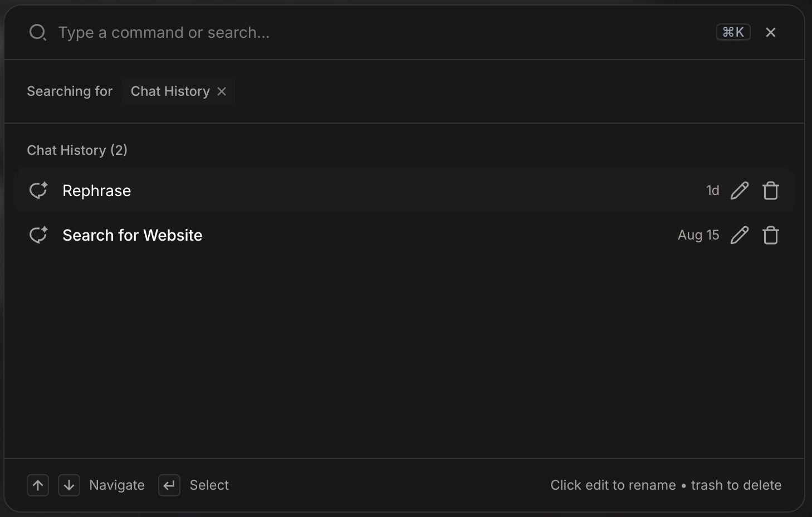Remove the Chat History filter tag
The image size is (812, 517).
(222, 91)
